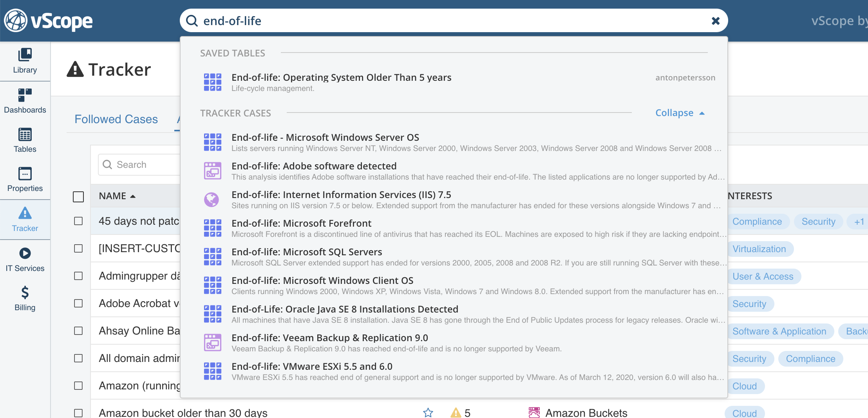
Task: Check Amazon bucket older than 30 days row
Action: [x=78, y=413]
